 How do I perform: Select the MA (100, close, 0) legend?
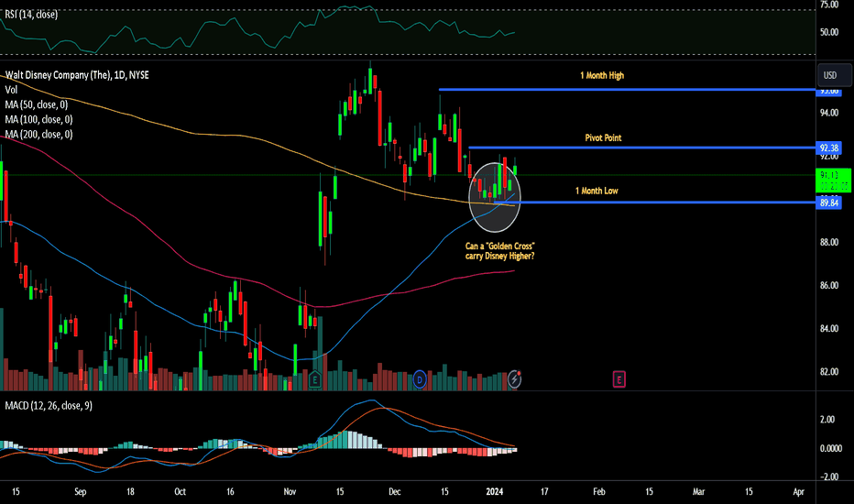pyautogui.click(x=38, y=119)
